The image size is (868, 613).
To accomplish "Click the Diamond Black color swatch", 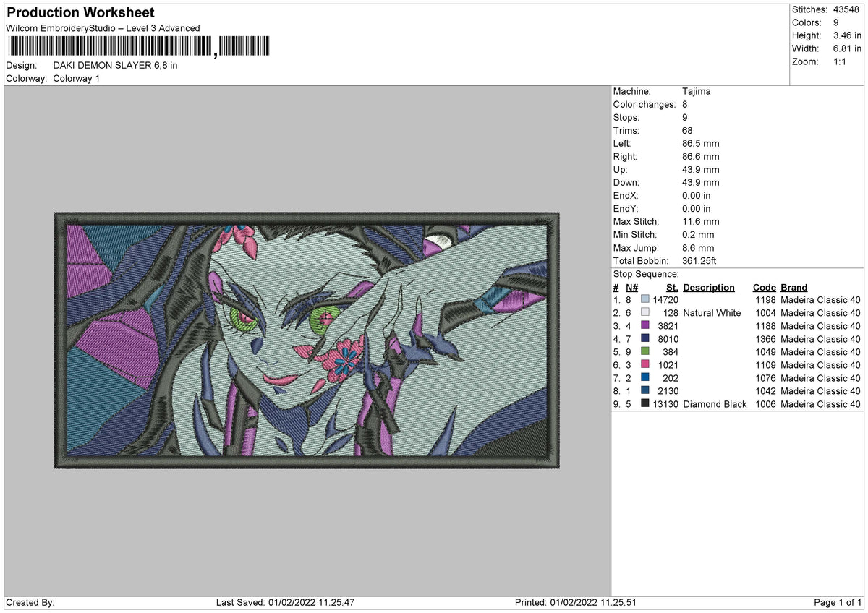I will tap(645, 404).
